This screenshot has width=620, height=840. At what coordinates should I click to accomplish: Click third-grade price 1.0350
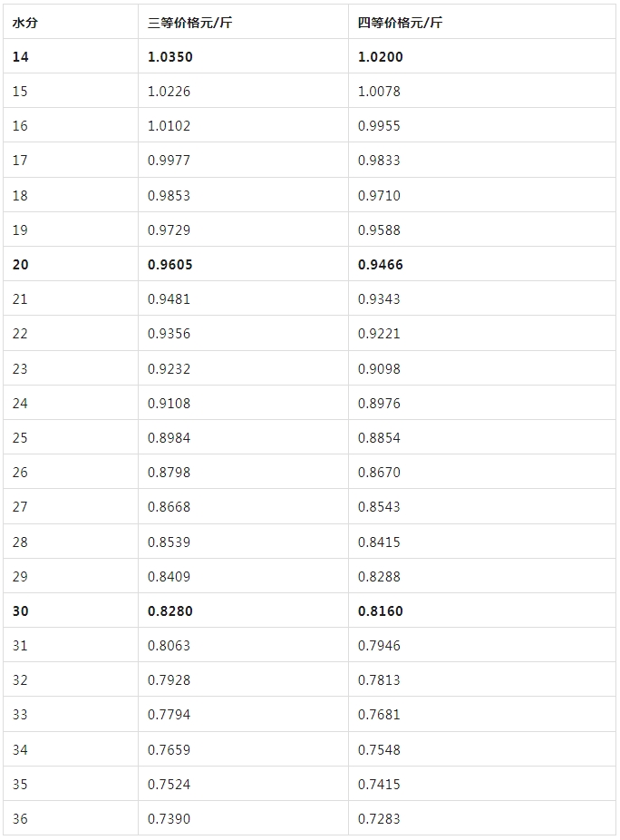(x=170, y=57)
